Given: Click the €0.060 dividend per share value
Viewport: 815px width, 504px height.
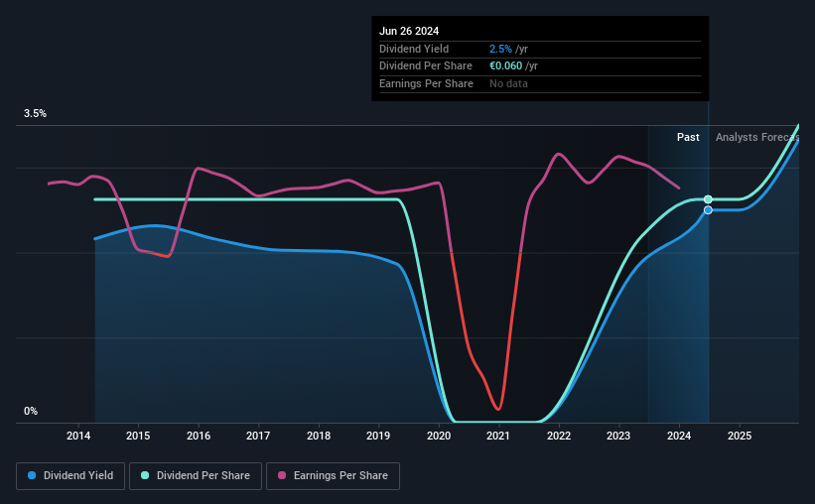Looking at the screenshot, I should pos(505,66).
